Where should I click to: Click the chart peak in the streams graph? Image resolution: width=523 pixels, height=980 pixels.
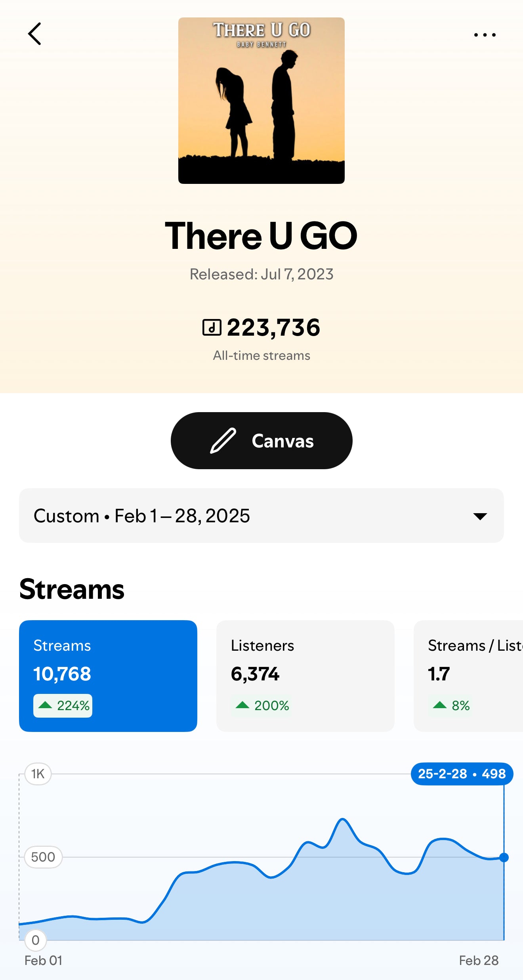tap(342, 820)
